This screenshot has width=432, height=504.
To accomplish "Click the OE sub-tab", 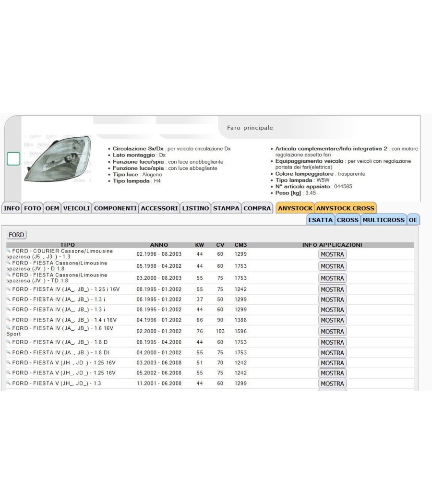I will click(413, 220).
